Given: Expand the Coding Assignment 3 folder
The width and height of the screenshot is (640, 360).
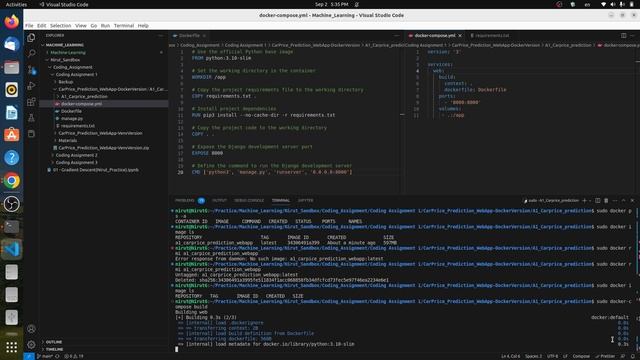Looking at the screenshot, I should pyautogui.click(x=76, y=162).
